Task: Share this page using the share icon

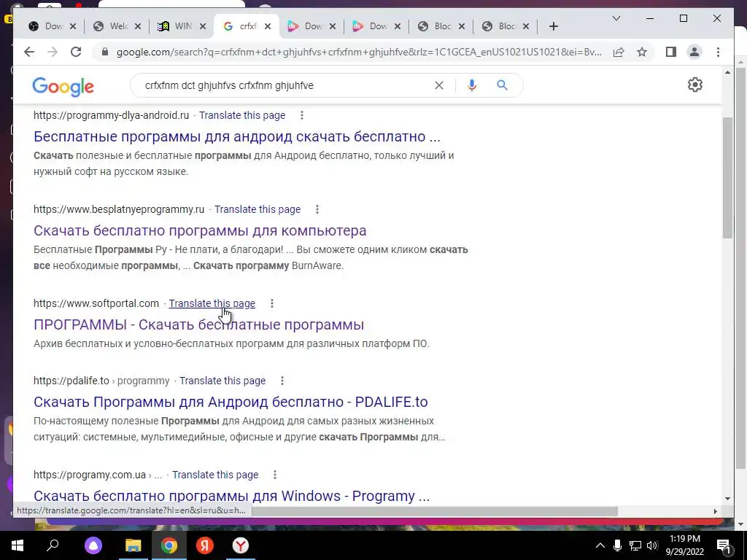Action: pyautogui.click(x=619, y=52)
